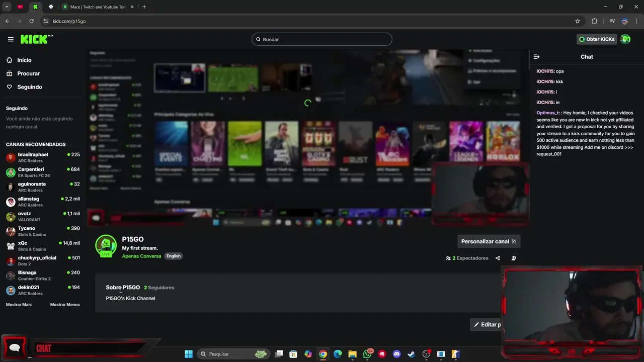Open Microsoft Edge from the taskbar

(x=338, y=354)
